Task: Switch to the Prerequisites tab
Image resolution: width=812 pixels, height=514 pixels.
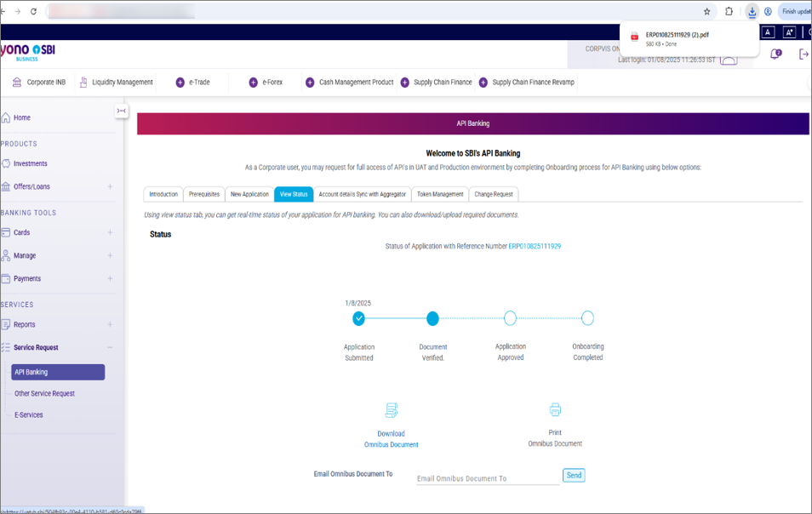Action: point(204,194)
